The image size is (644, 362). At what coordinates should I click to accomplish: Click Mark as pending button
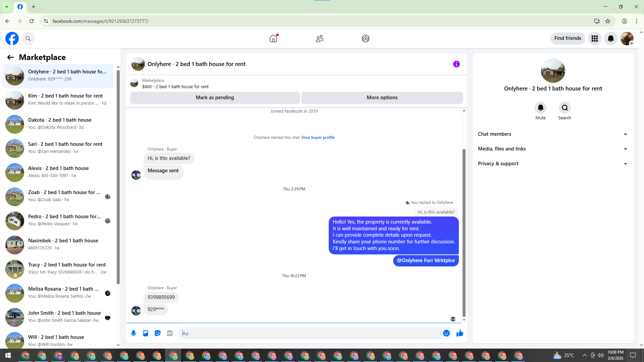(x=215, y=98)
